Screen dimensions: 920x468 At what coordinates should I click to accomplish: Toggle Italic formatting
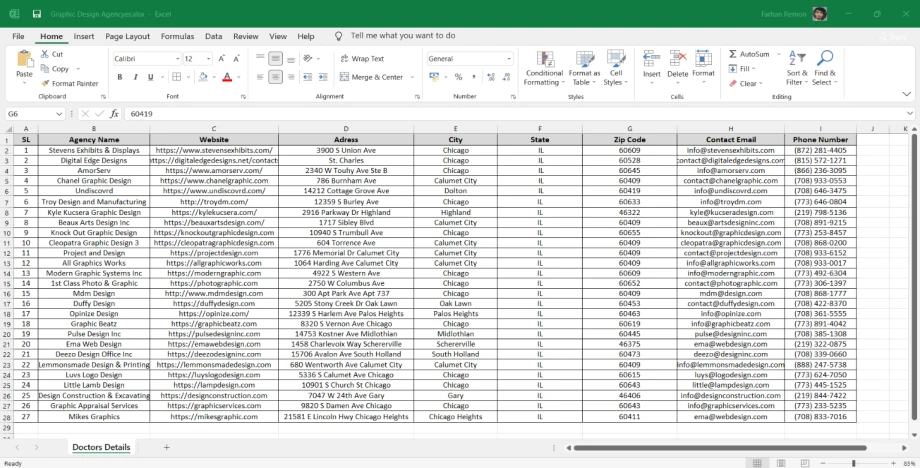click(x=135, y=77)
